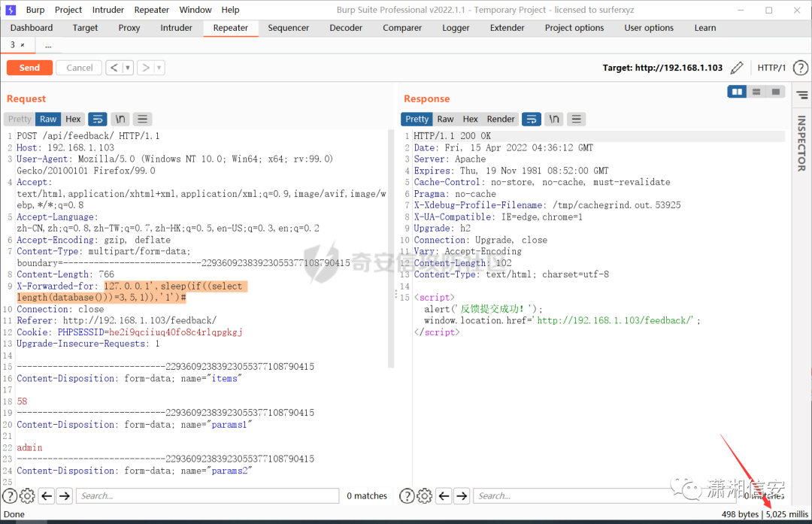Open Repeater help question mark icon
This screenshot has width=812, height=524.
click(800, 68)
